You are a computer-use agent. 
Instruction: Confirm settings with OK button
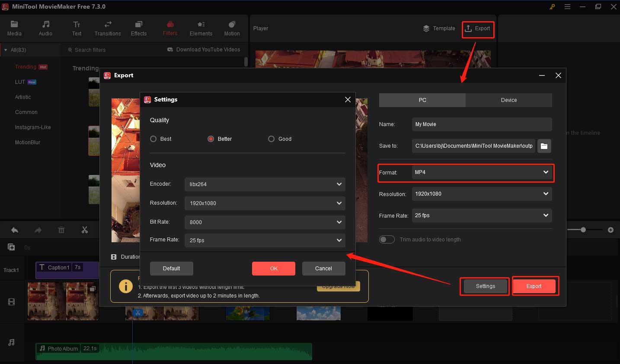[x=274, y=269]
